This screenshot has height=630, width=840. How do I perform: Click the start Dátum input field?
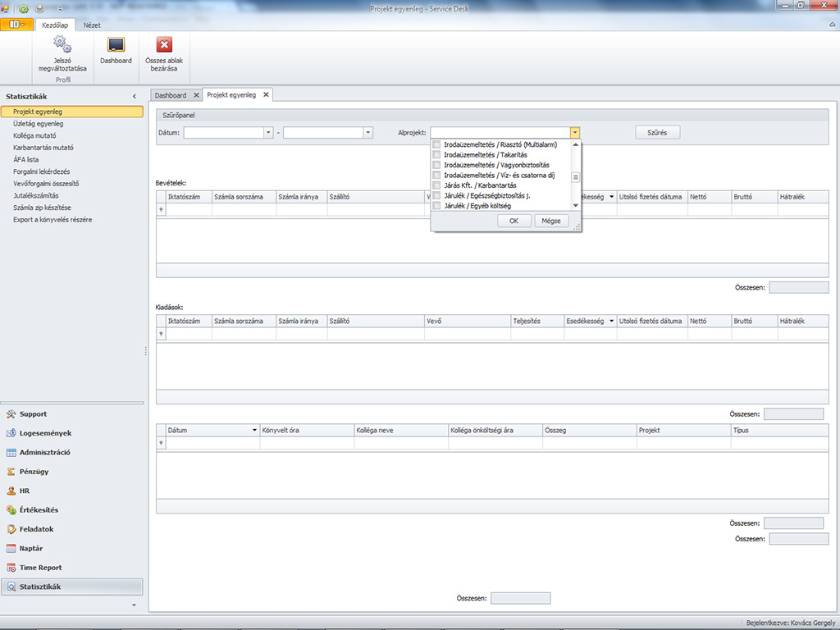224,132
